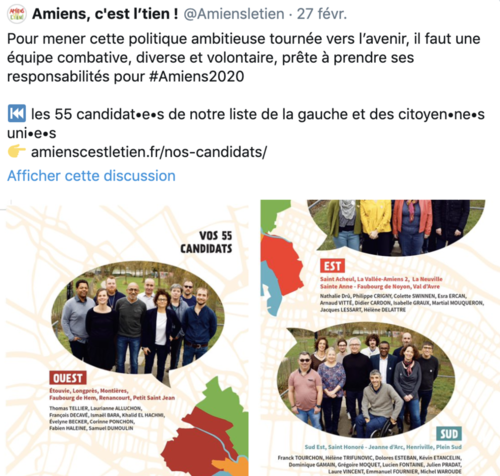Click the red EST label

coord(332,266)
